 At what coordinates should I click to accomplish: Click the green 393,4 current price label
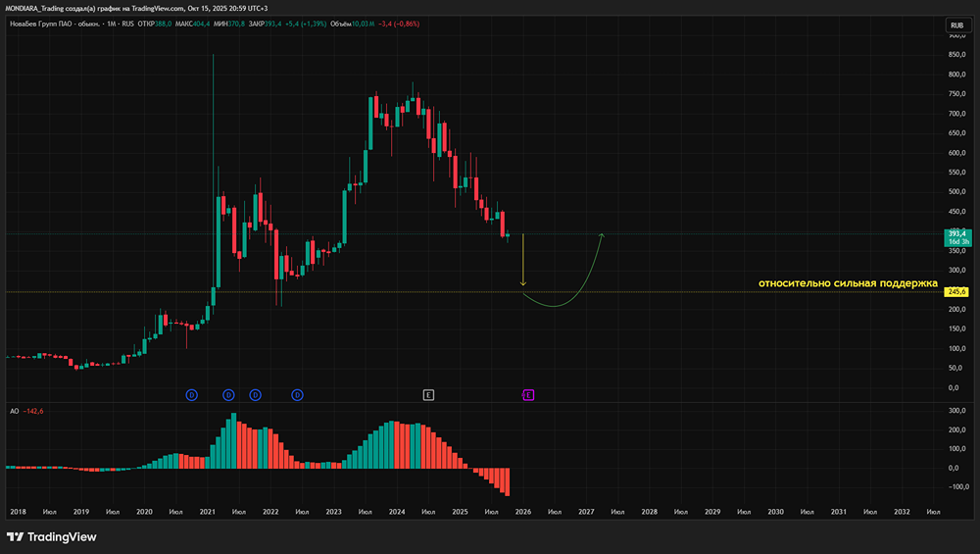coord(957,237)
